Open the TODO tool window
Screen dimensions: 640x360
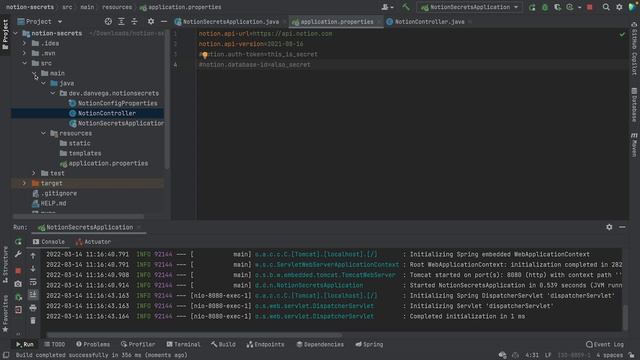pos(54,344)
